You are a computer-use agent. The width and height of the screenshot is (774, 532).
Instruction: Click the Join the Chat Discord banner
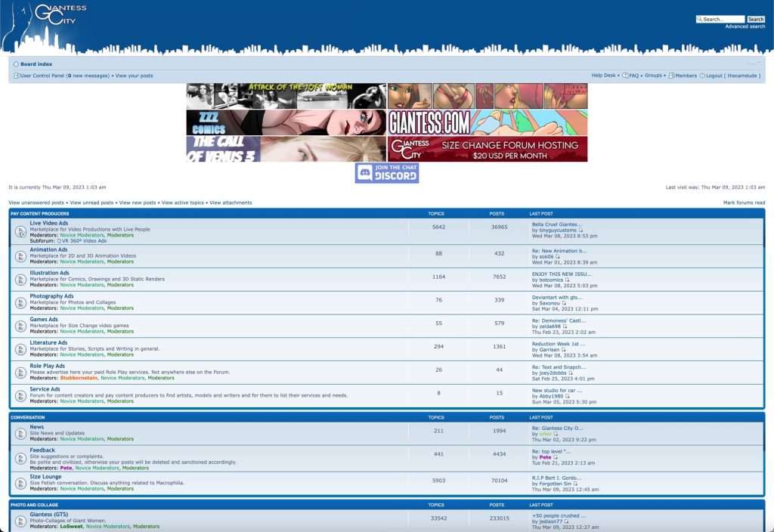tap(387, 173)
